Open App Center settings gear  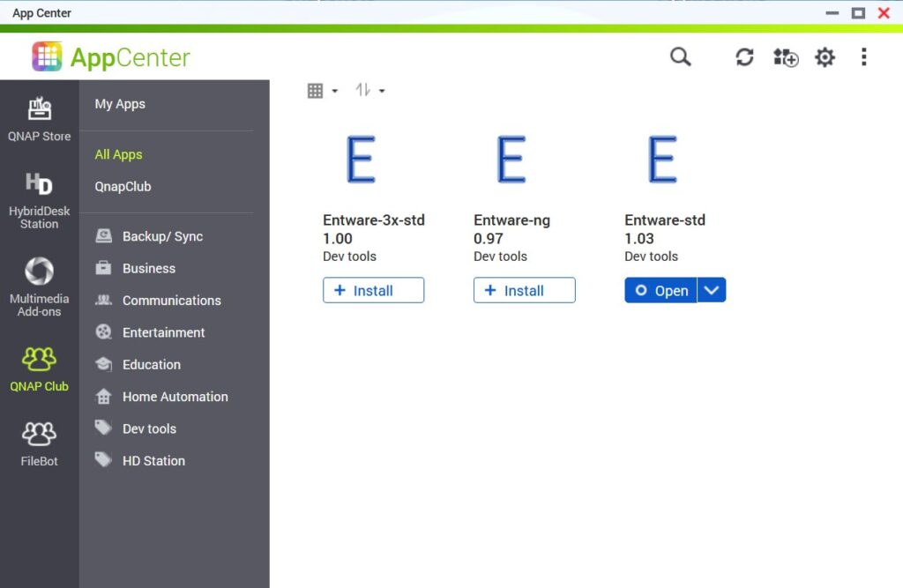point(825,57)
